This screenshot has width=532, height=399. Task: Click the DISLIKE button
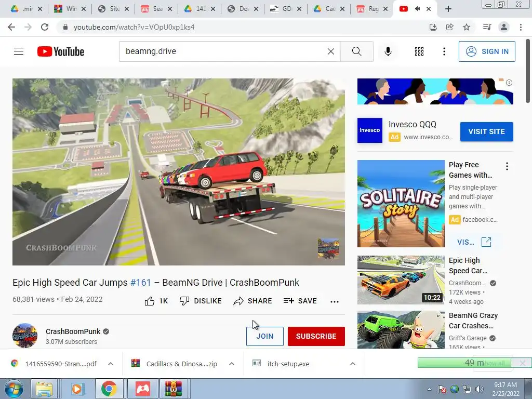pyautogui.click(x=201, y=301)
